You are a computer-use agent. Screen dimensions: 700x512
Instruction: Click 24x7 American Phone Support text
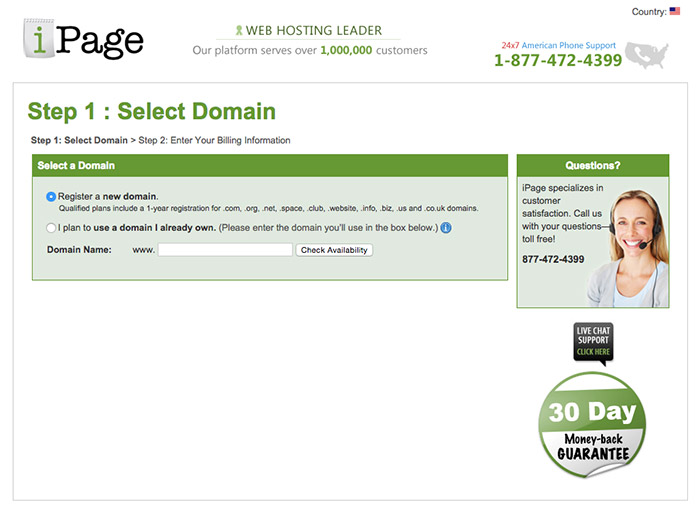(x=558, y=45)
